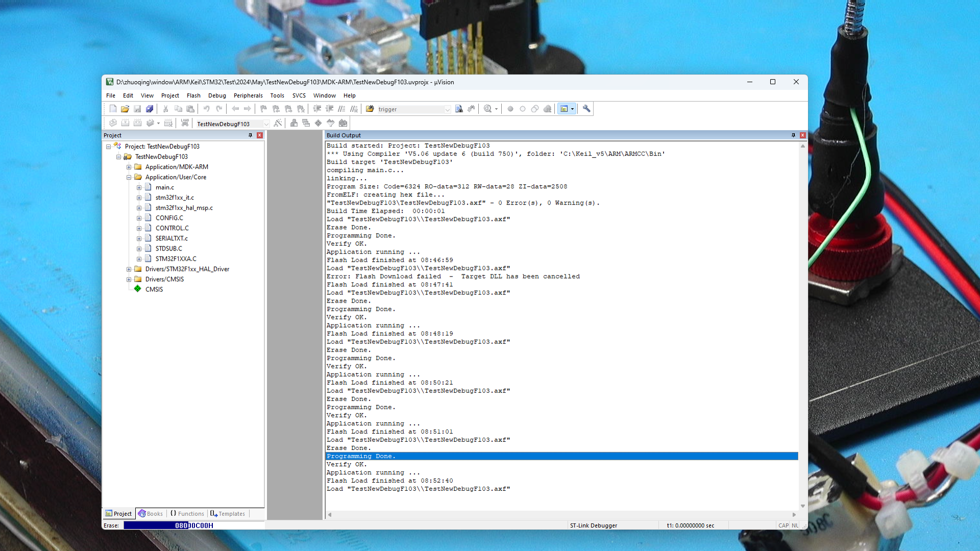Click the Options for Target wand icon
980x551 pixels.
pos(278,123)
